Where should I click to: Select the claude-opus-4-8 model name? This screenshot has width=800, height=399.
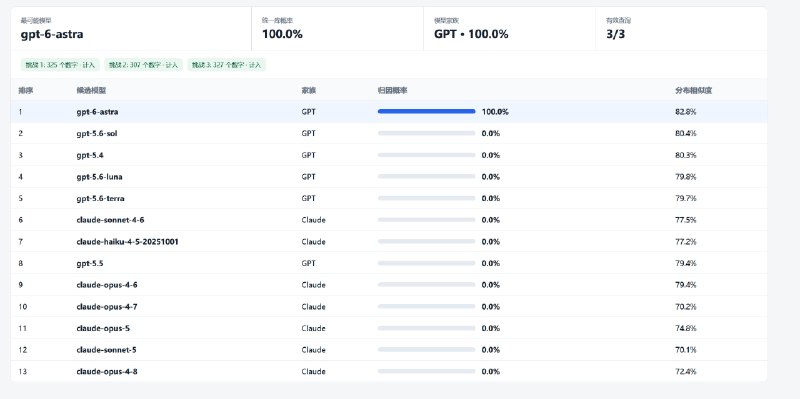click(x=107, y=371)
